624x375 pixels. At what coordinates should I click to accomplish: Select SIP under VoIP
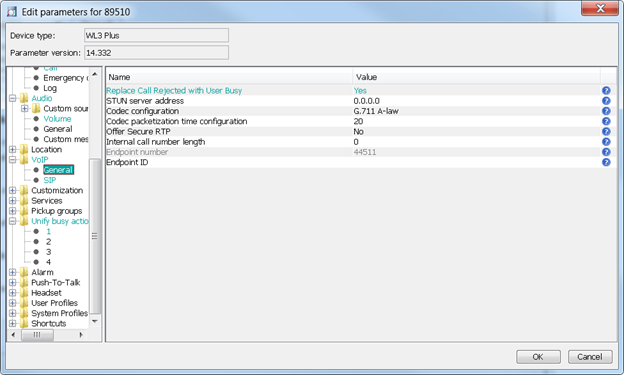(50, 180)
